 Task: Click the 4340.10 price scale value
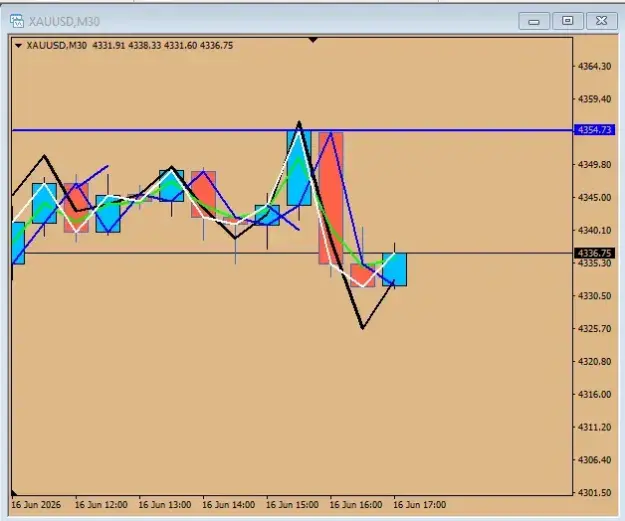coord(594,230)
